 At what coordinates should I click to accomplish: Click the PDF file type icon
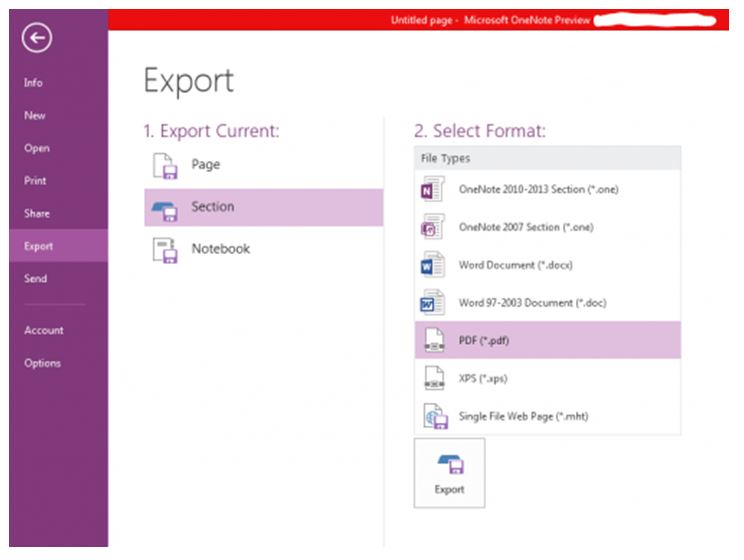tap(434, 340)
